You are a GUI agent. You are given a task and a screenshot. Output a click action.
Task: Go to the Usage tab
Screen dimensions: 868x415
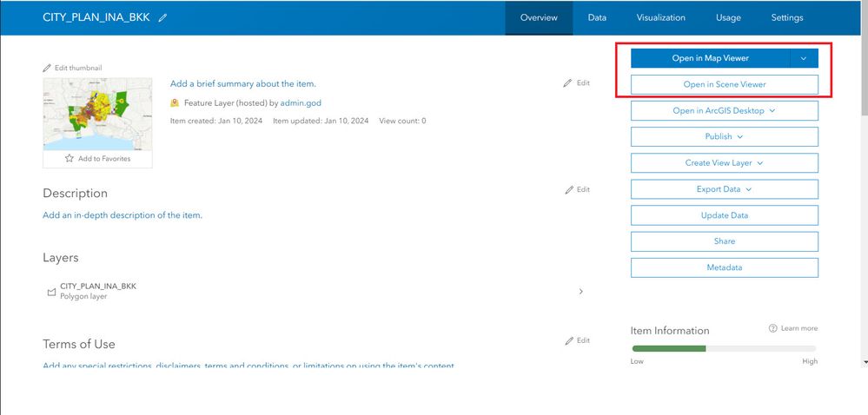point(728,17)
